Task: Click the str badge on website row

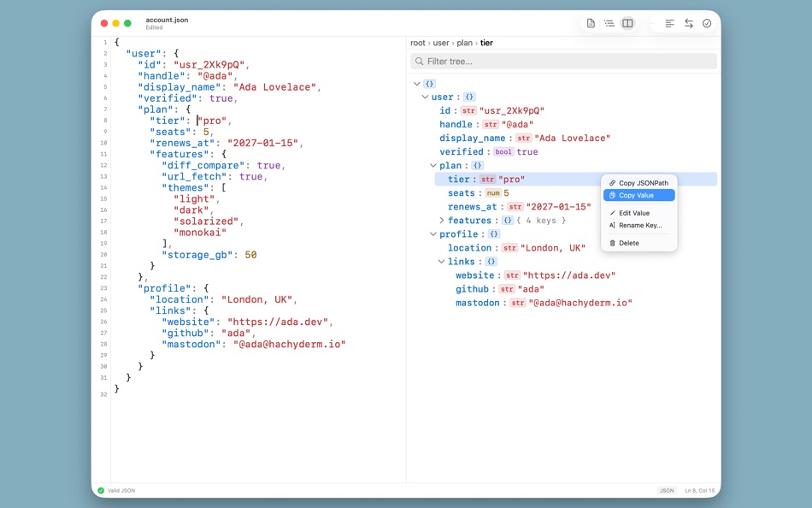Action: (x=512, y=275)
